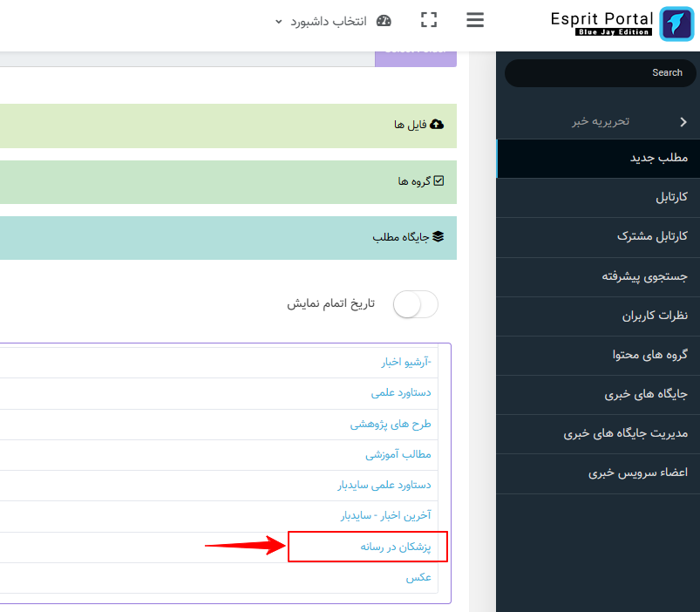Open اعضاء سرویس خبری sidebar item
Image resolution: width=700 pixels, height=612 pixels.
coord(598,473)
